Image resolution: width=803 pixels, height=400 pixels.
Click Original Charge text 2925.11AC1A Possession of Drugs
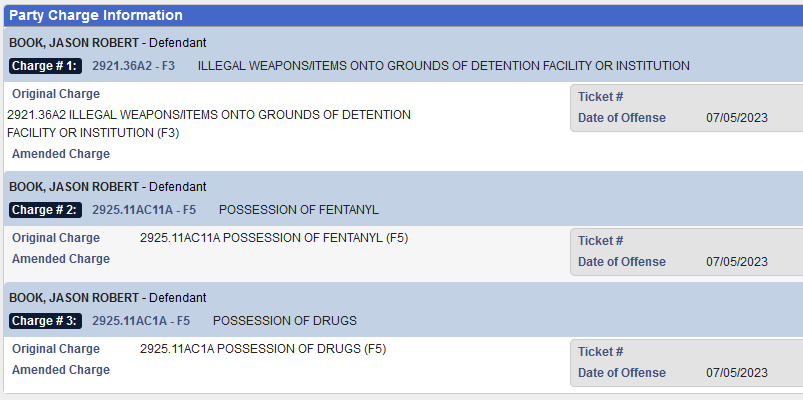click(263, 349)
